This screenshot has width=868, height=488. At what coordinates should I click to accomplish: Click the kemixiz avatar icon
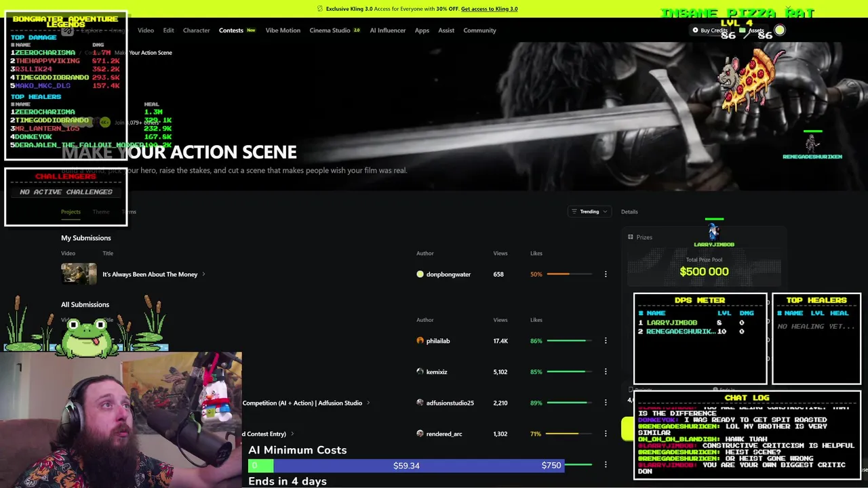tap(420, 372)
